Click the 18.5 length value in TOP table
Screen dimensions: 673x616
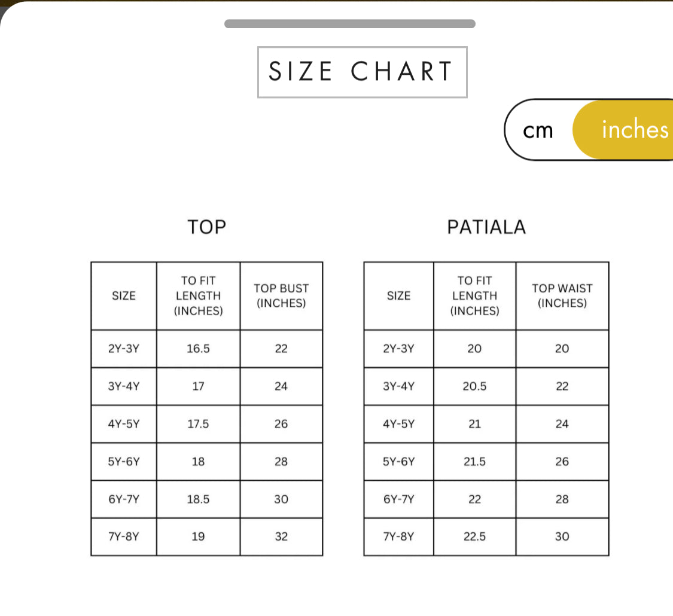tap(198, 499)
